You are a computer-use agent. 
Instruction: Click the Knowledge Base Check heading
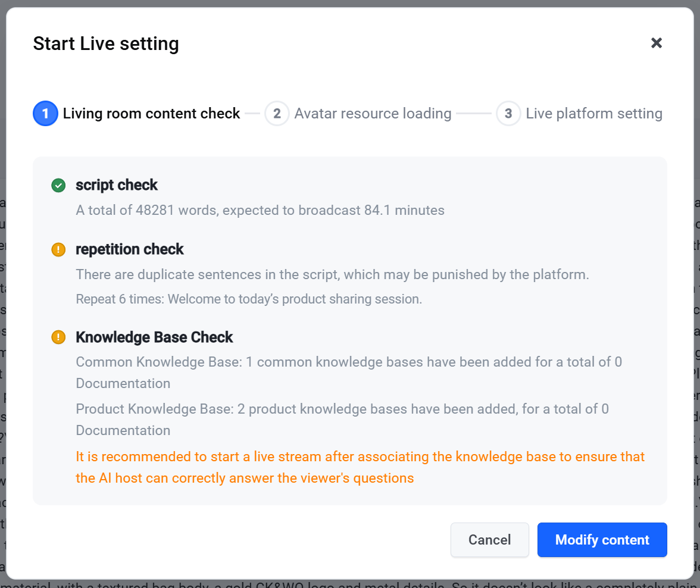[x=155, y=337]
